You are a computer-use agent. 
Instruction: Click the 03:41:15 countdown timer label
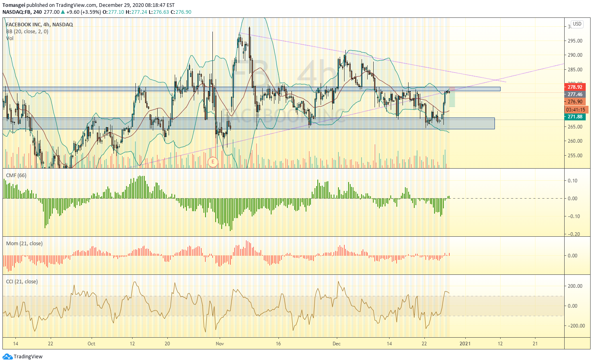pos(576,109)
